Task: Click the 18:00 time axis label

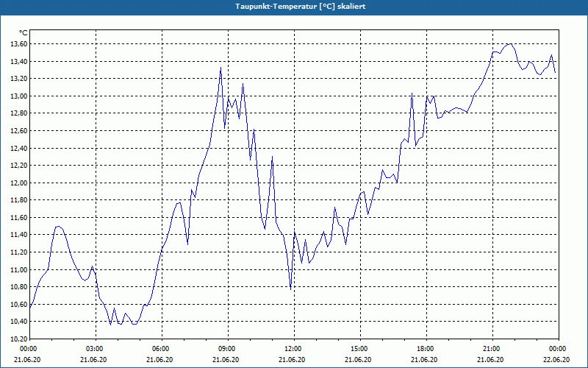Action: click(x=427, y=349)
